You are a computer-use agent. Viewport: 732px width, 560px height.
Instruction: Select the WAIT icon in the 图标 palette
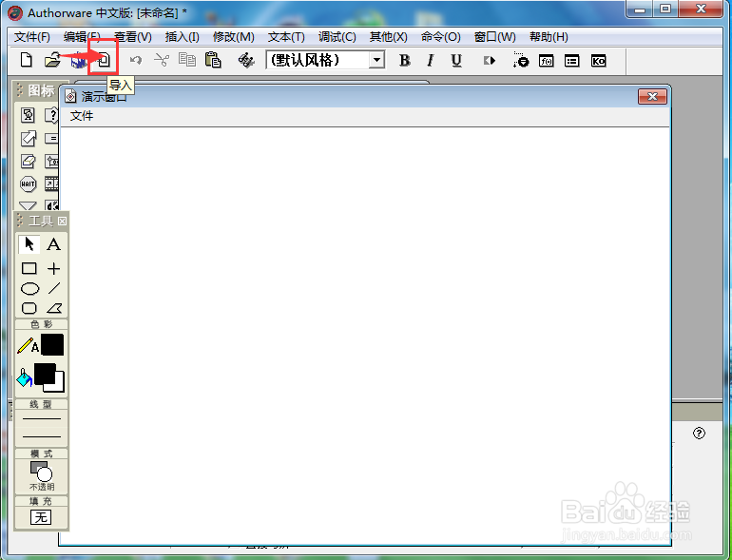point(28,184)
